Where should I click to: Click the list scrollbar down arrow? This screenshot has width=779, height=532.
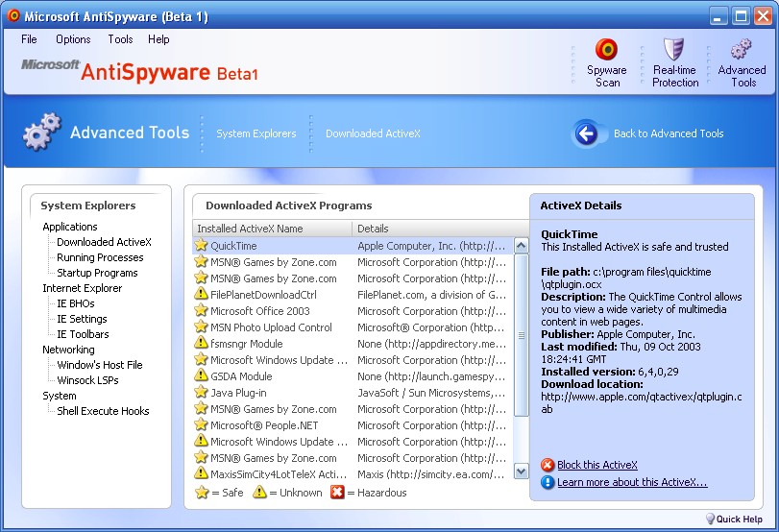(x=521, y=471)
